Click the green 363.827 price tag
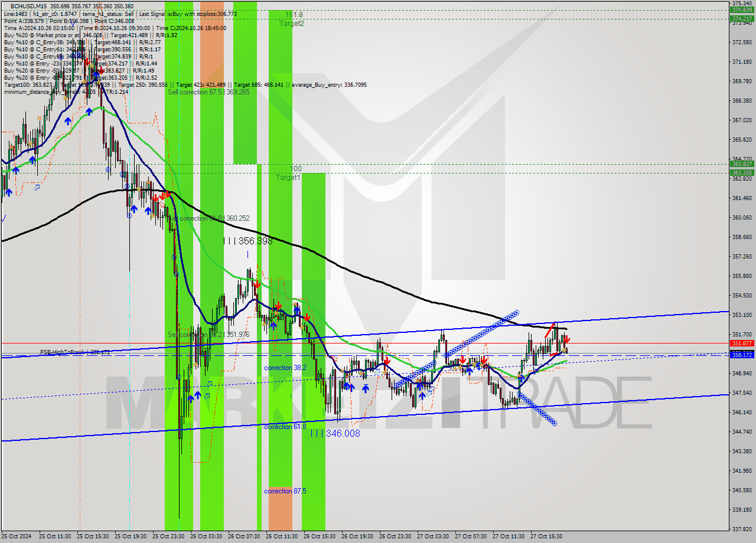756x543 pixels. point(742,163)
